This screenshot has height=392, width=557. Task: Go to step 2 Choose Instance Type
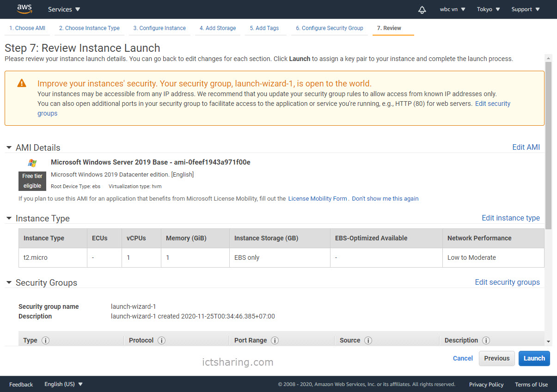[89, 28]
